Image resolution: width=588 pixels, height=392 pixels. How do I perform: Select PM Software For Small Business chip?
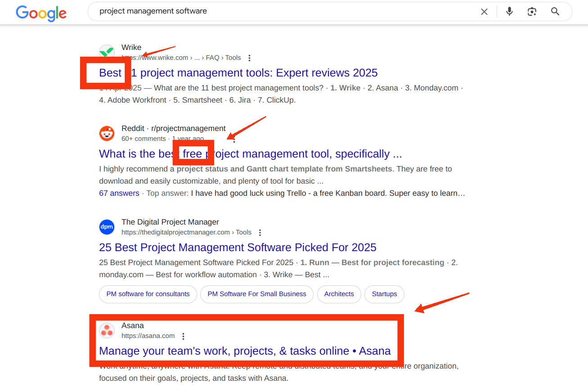point(257,294)
